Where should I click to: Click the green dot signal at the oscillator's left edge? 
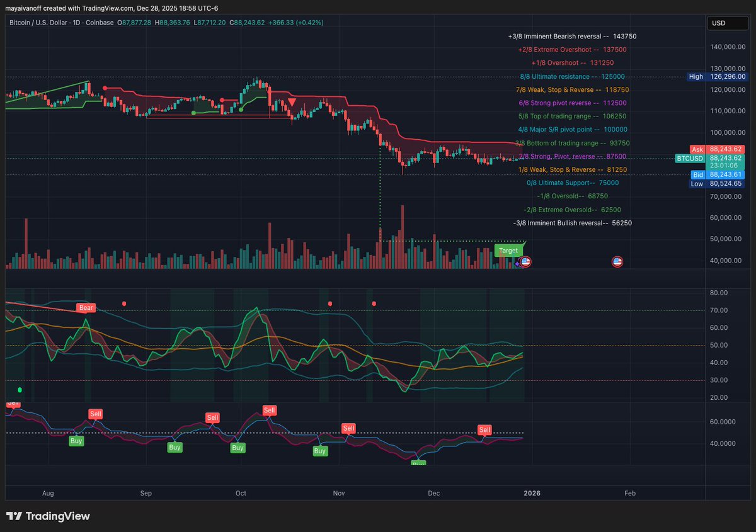click(20, 390)
